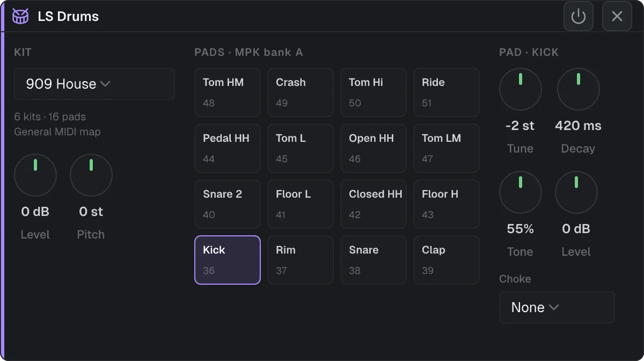This screenshot has width=644, height=361.
Task: Click the kit Level knob at 0 dB
Action: (x=35, y=175)
